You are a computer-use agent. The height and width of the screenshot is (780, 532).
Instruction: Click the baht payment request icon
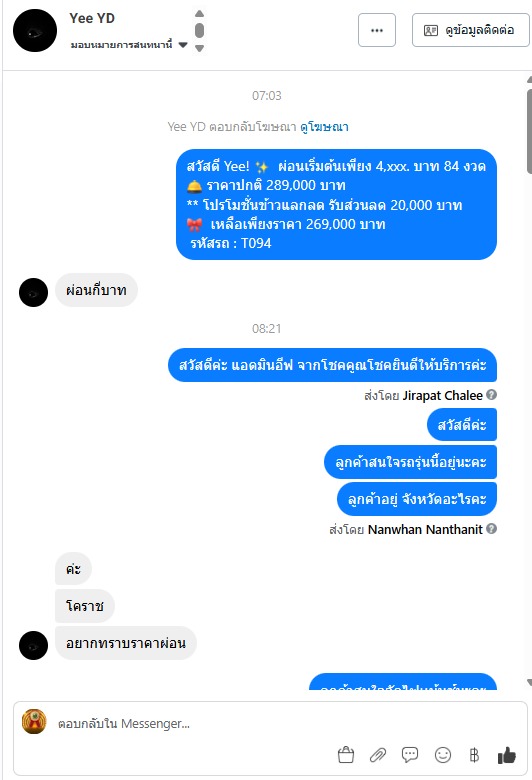(474, 755)
